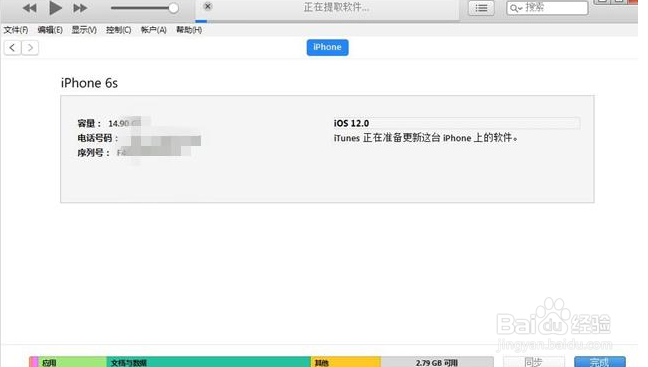Click the play button
648x367 pixels.
[x=55, y=7]
